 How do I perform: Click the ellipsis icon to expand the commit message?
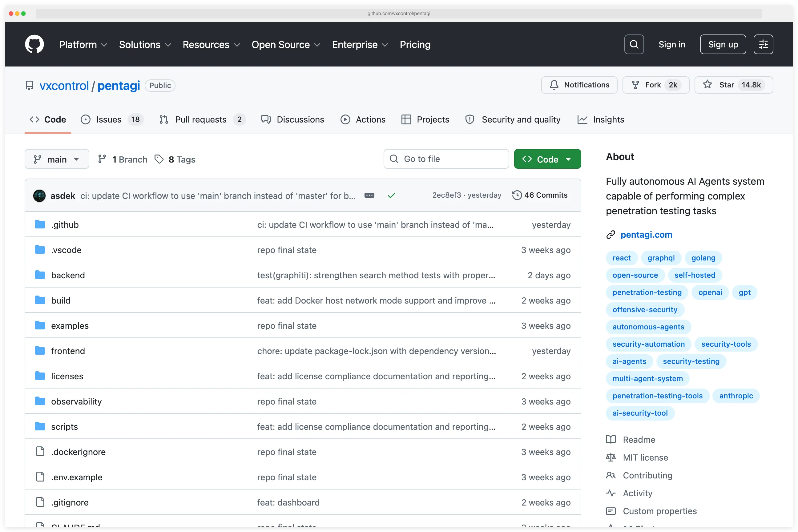coord(369,195)
